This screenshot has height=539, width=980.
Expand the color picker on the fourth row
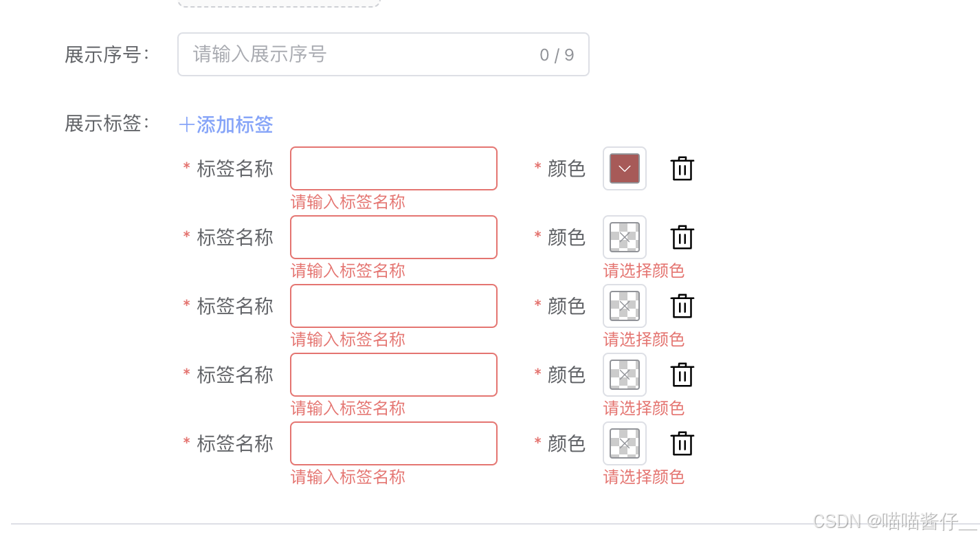pos(624,375)
